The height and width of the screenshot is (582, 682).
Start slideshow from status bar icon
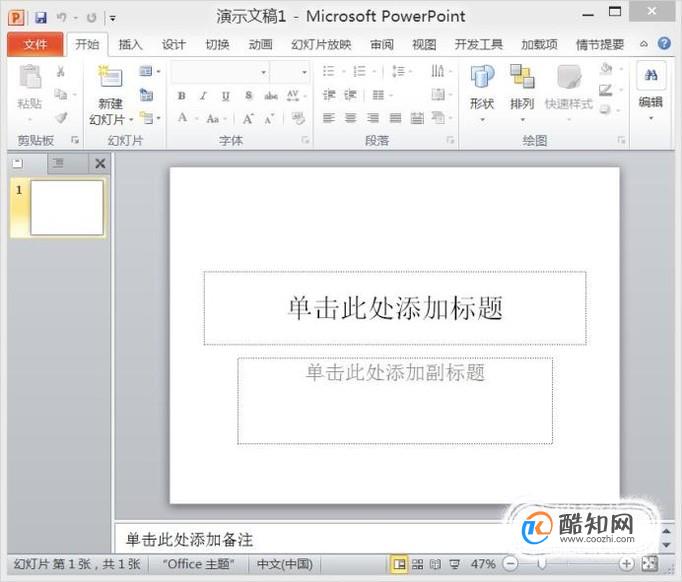tap(455, 564)
